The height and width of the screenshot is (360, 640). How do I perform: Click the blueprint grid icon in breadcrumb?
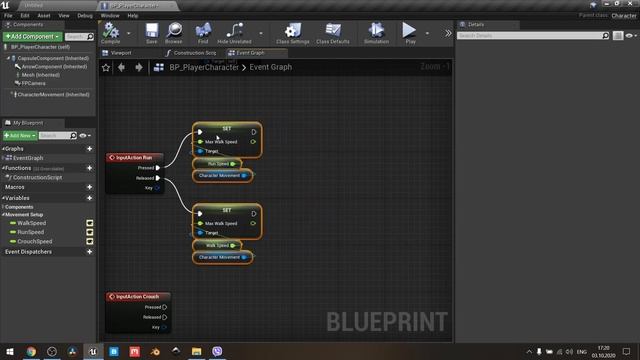click(159, 67)
